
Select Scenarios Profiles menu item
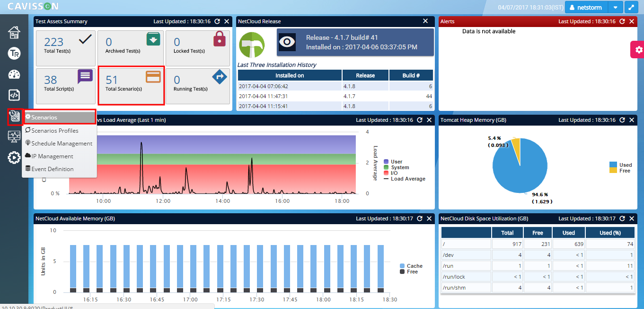(60, 130)
